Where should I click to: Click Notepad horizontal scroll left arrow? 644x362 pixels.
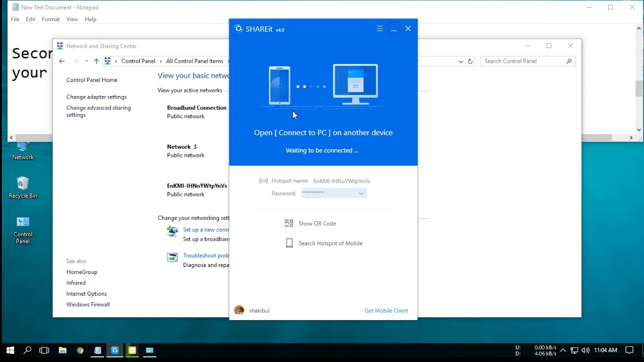[12, 138]
